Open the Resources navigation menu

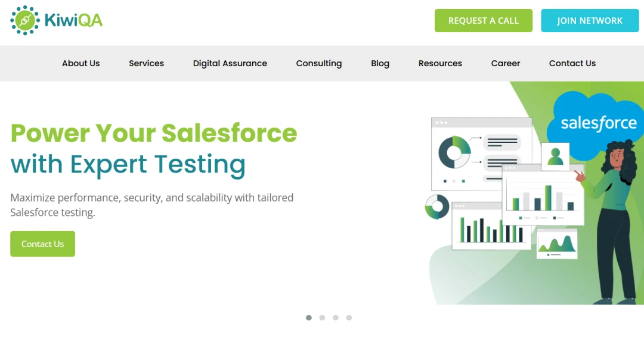[x=440, y=63]
